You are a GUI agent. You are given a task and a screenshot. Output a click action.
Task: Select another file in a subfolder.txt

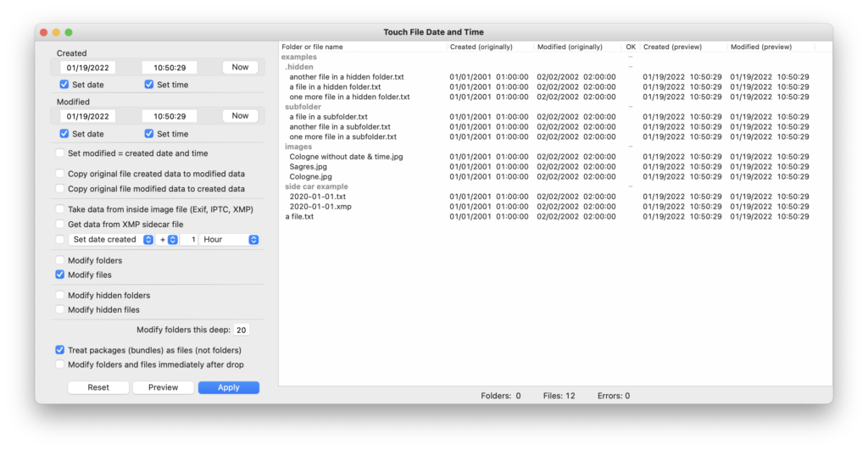[x=555, y=127]
